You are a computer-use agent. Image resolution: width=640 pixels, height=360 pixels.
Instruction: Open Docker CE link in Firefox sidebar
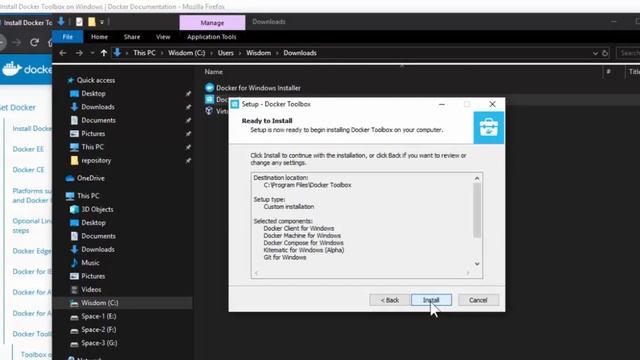coord(28,170)
